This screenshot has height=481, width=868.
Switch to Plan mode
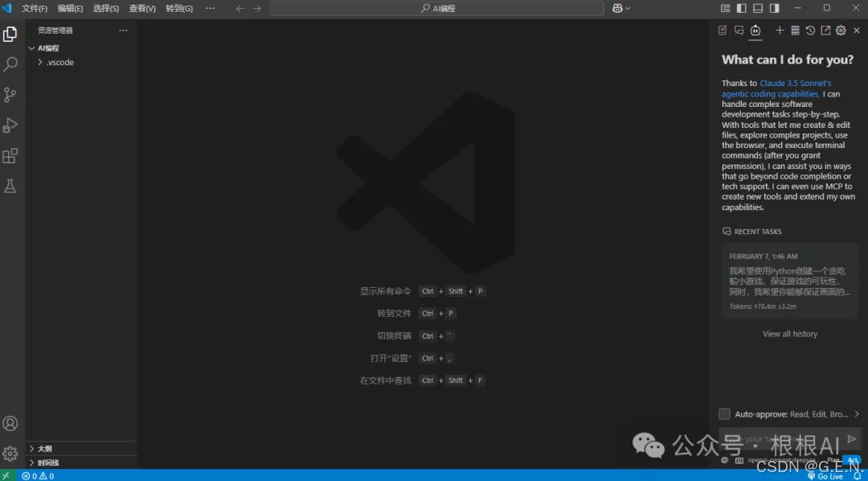[833, 460]
